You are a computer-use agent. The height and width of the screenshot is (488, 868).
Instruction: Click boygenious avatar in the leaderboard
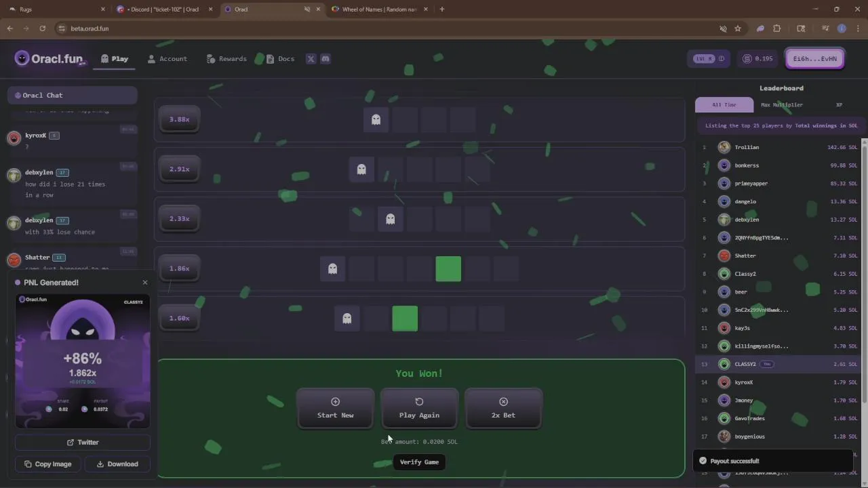tap(724, 436)
